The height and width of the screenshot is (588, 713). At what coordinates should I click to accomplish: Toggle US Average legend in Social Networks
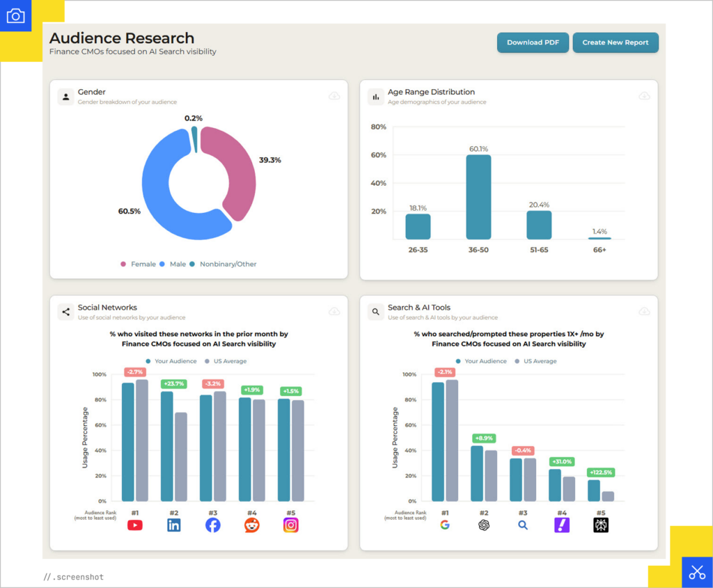point(226,361)
